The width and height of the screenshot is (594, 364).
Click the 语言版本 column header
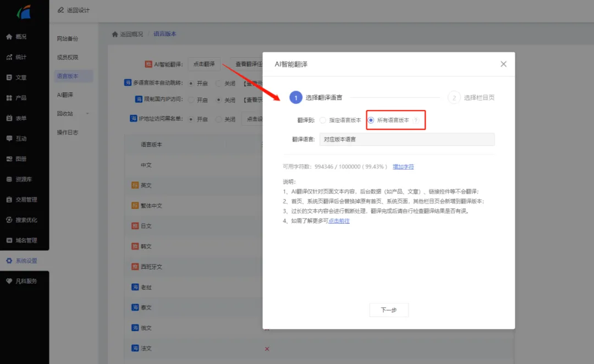pos(152,145)
